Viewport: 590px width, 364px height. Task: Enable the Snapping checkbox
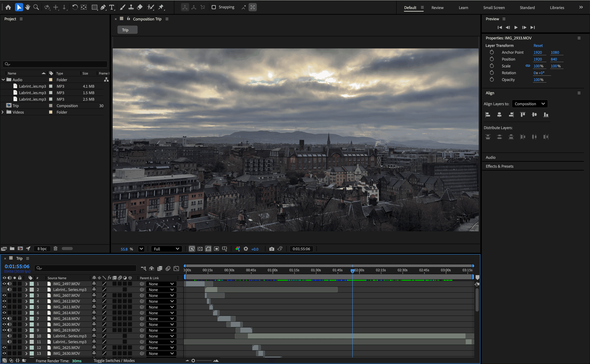[x=214, y=7]
